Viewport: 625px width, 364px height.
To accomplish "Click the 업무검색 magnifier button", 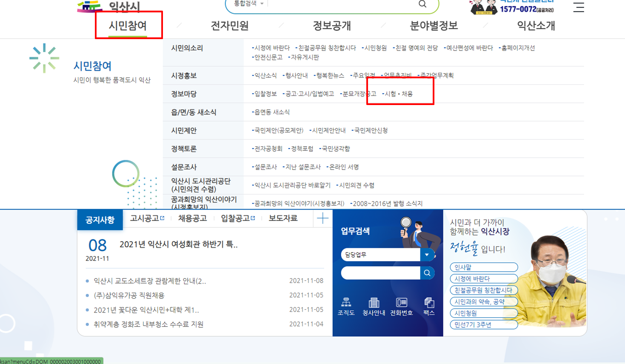I will tap(427, 273).
